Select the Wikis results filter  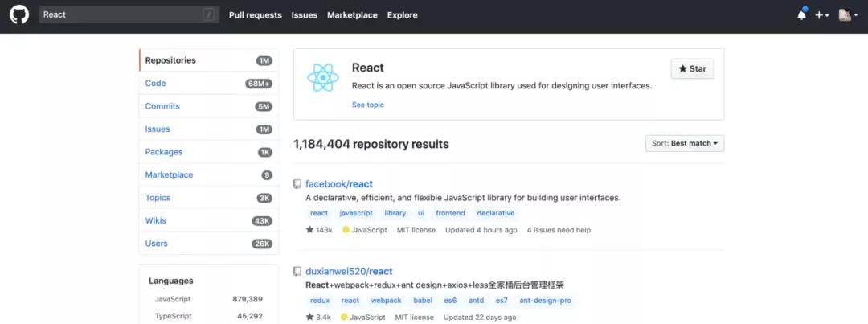click(x=209, y=220)
